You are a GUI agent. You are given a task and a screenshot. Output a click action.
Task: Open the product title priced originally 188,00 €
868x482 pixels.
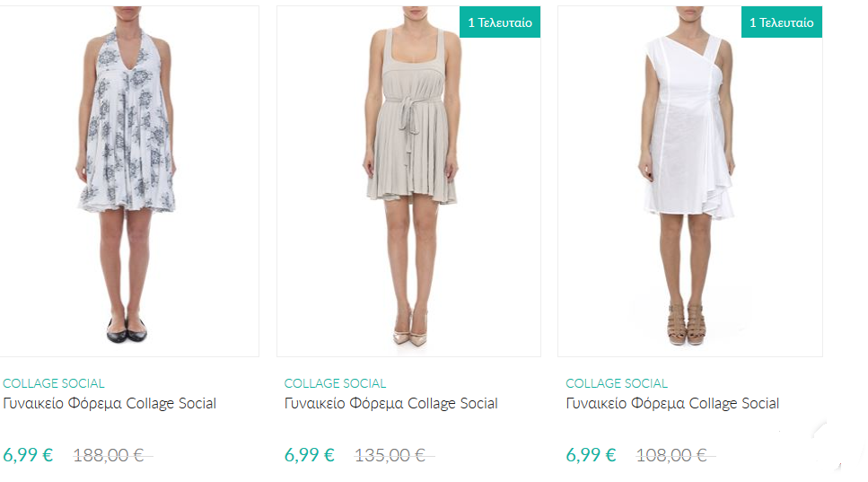tap(110, 404)
